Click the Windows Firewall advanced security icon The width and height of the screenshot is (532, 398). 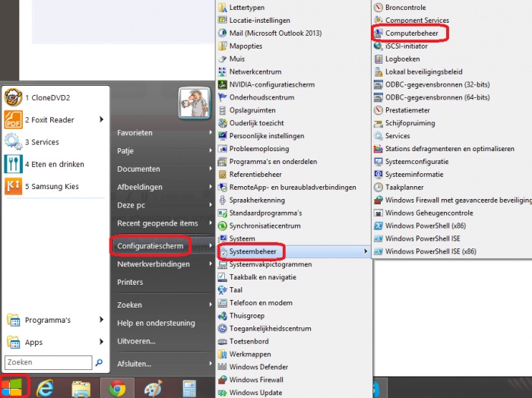378,200
